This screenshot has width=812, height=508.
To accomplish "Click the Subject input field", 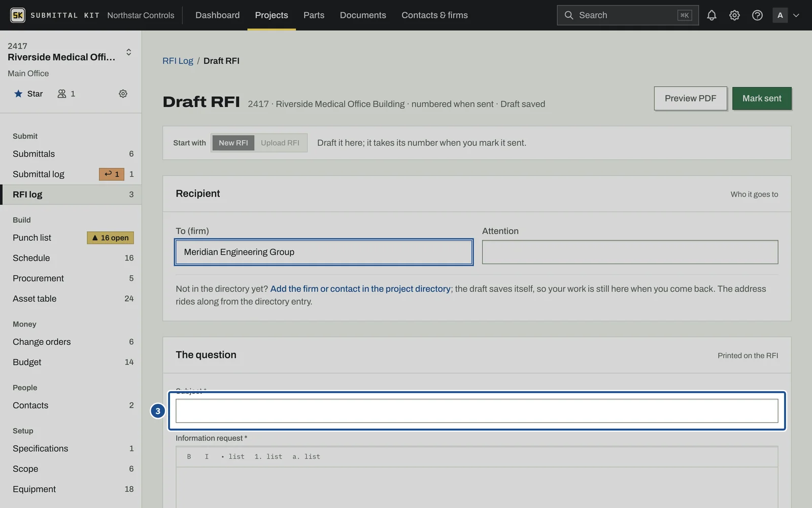I will click(477, 411).
